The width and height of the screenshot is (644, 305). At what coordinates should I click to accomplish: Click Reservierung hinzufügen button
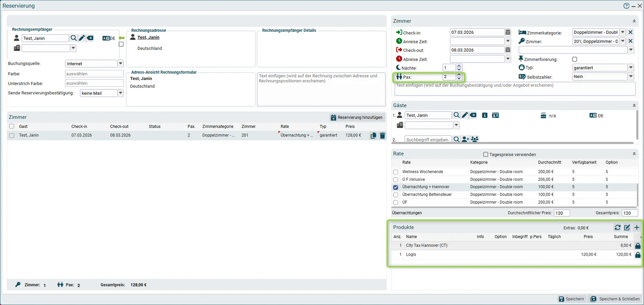(357, 117)
